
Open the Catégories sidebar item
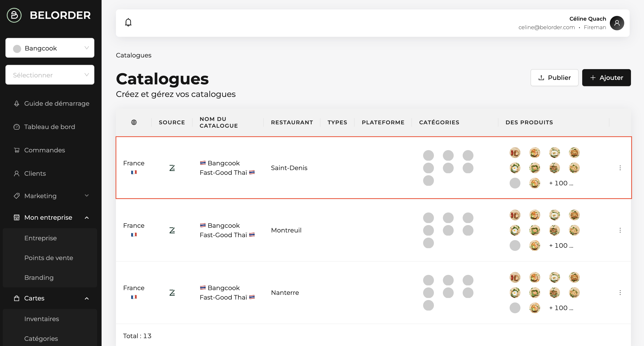[41, 339]
